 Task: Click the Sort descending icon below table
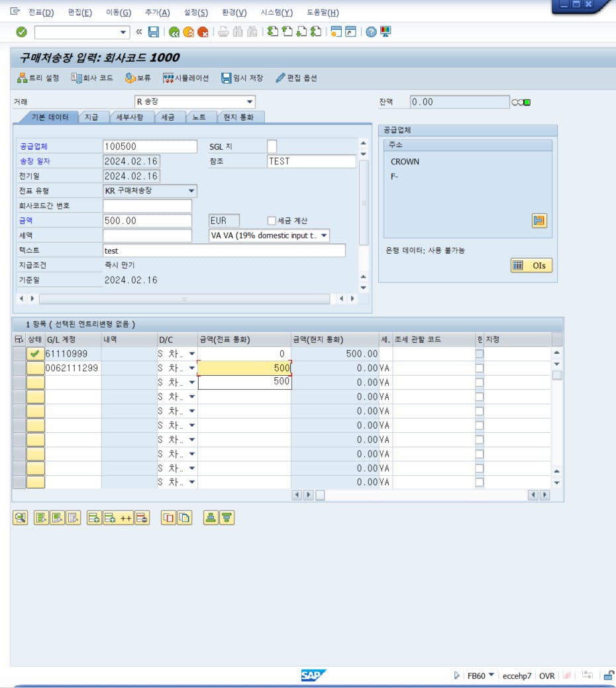(x=227, y=518)
